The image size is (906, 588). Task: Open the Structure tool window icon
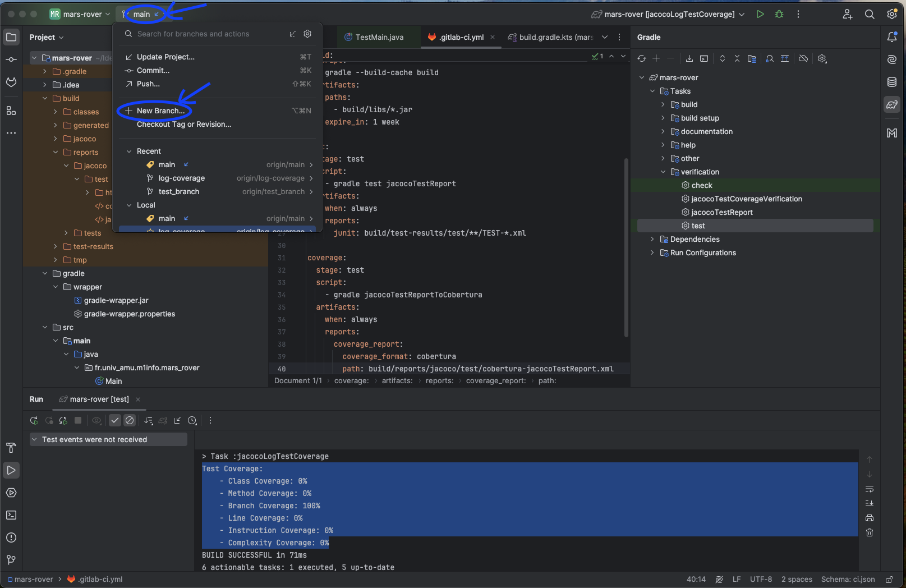tap(11, 111)
